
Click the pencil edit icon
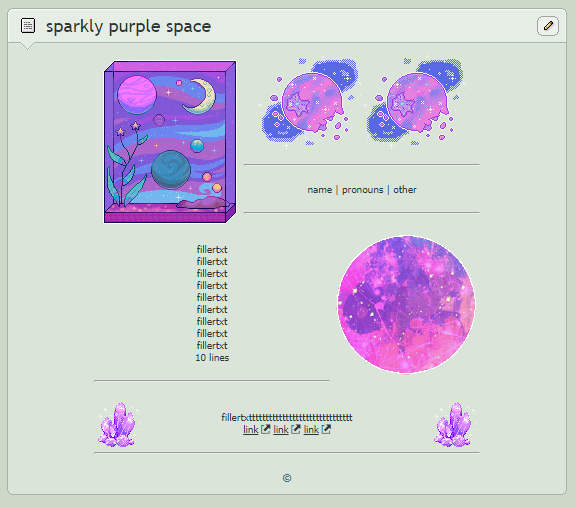(548, 26)
